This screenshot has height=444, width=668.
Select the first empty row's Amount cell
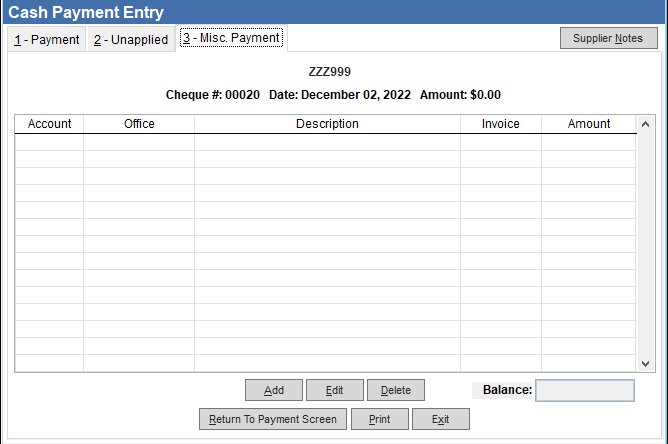(588, 142)
